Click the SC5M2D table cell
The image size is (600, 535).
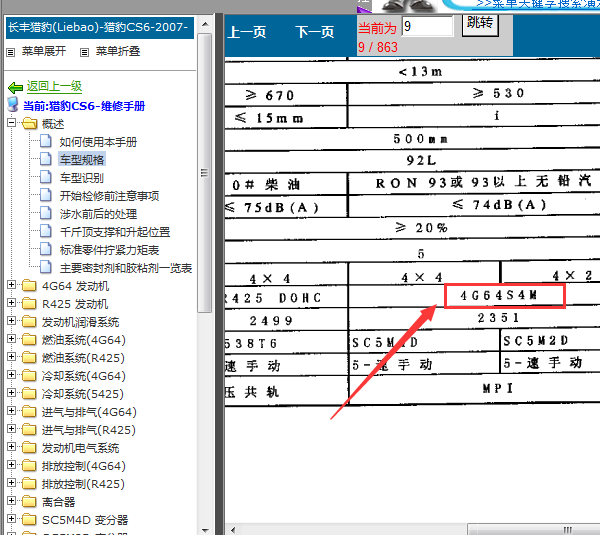536,341
